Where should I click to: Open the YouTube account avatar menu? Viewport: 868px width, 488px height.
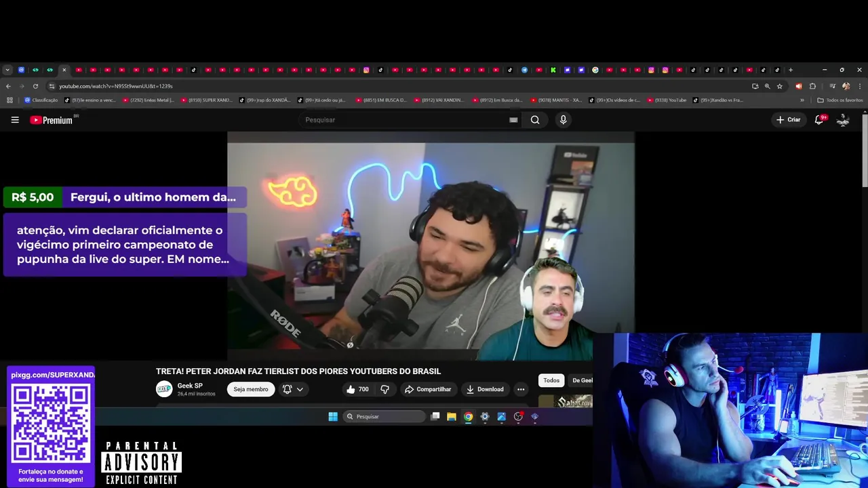pos(843,120)
